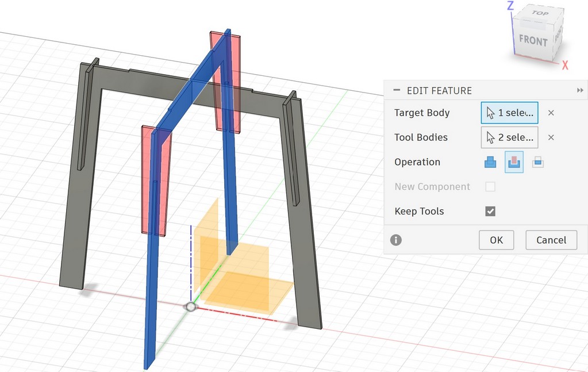Click the disabled New Component checkbox
This screenshot has height=372, width=588.
coord(490,186)
